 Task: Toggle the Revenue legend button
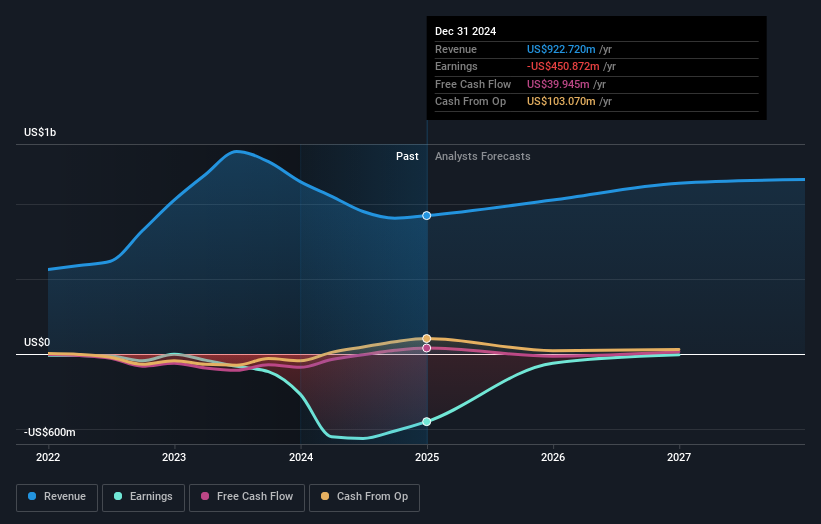(x=57, y=497)
